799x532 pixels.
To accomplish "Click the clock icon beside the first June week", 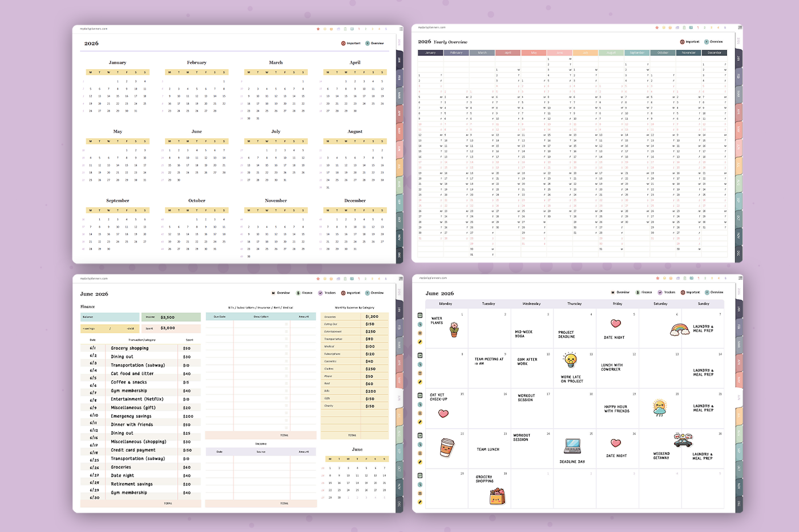I will point(420,324).
